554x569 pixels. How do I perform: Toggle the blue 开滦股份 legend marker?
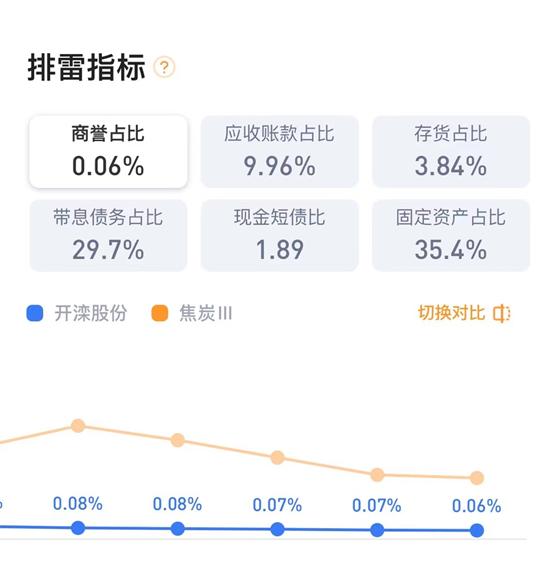(x=35, y=313)
